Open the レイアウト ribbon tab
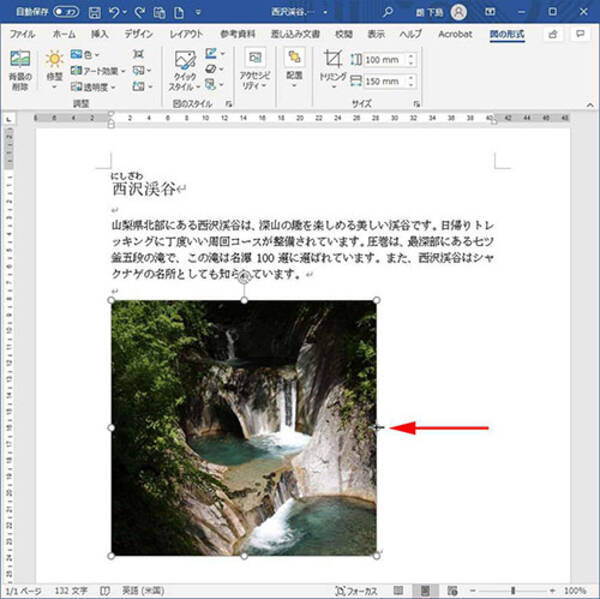This screenshot has width=600, height=599. (x=186, y=33)
